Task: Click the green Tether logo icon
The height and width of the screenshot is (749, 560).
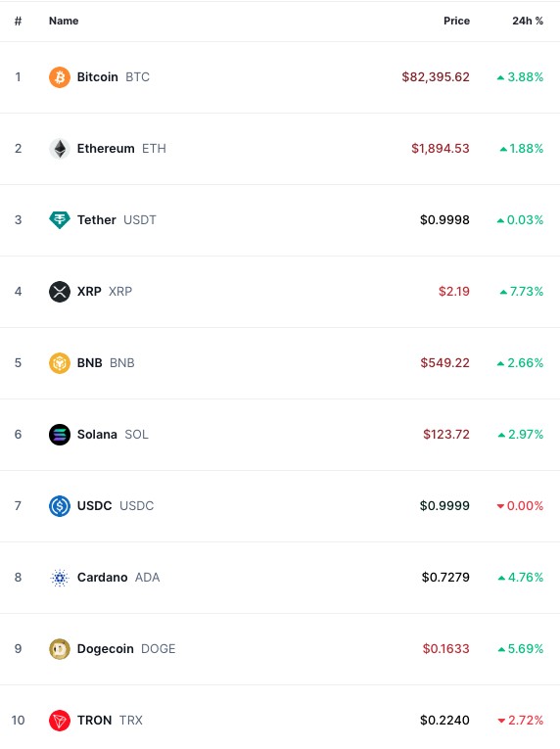Action: tap(60, 219)
